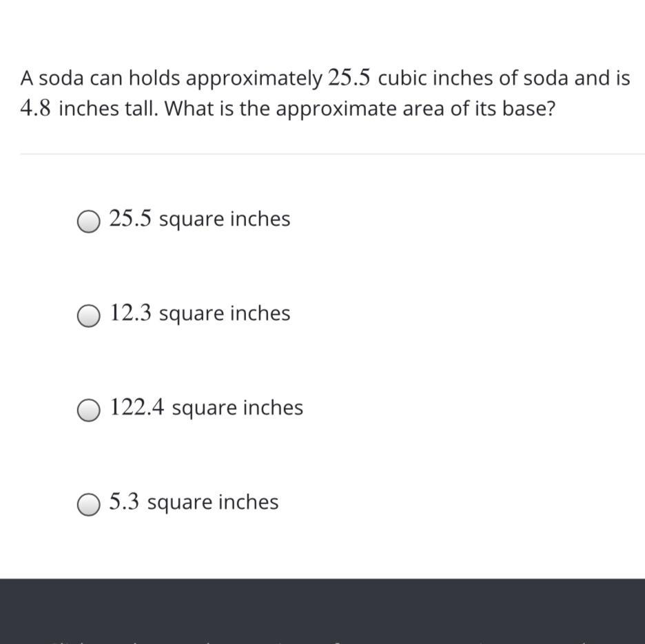The image size is (645, 644).
Task: Mark the 5.3 square inches radio button
Action: pyautogui.click(x=88, y=505)
